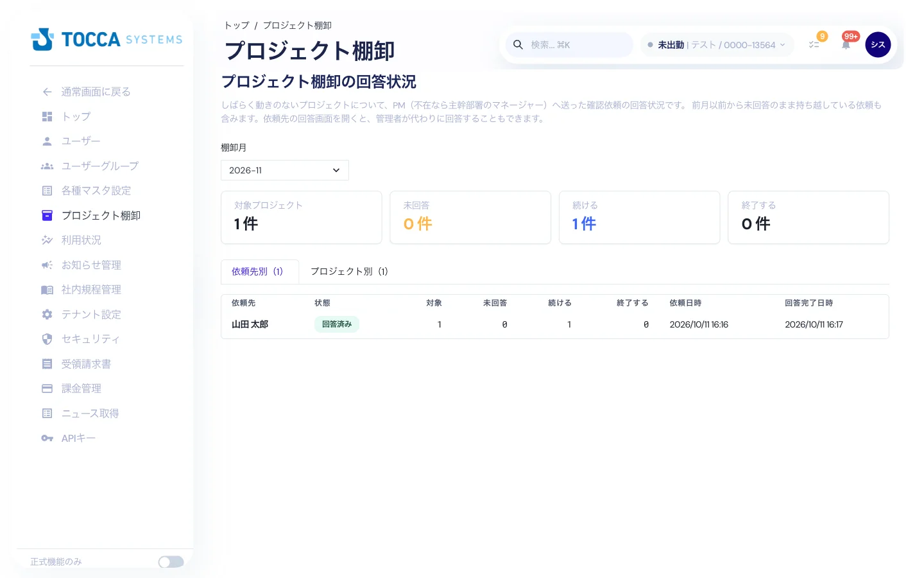This screenshot has width=924, height=578.
Task: Click the 状態 column header
Action: click(322, 303)
